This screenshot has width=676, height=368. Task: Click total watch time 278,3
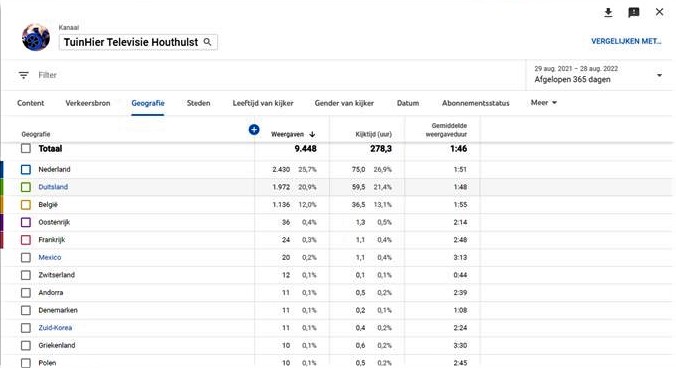381,149
